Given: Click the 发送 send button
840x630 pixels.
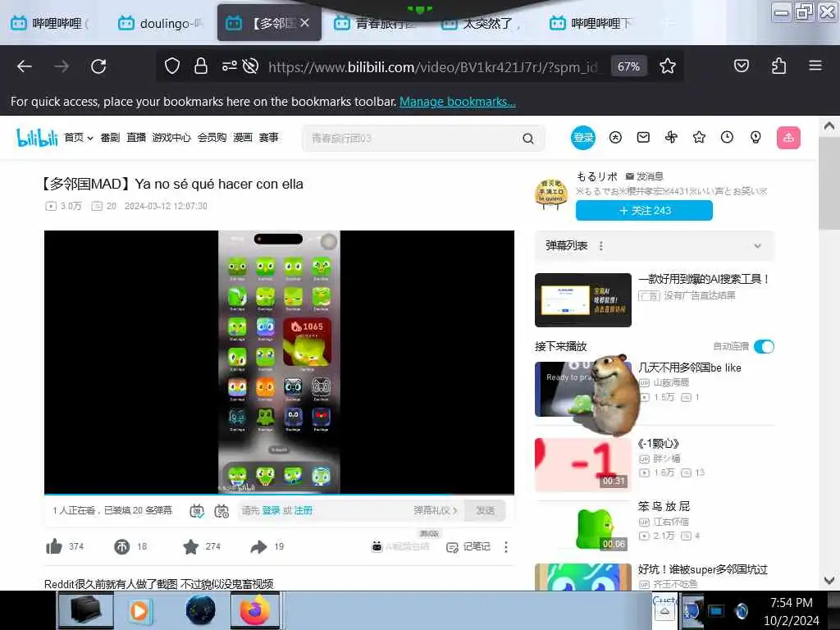Looking at the screenshot, I should coord(486,510).
